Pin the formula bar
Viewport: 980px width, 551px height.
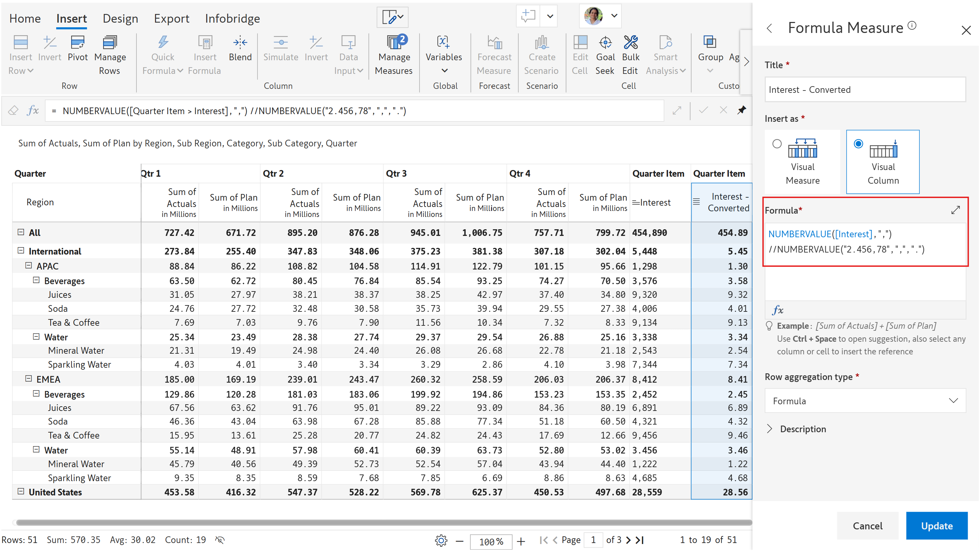coord(742,110)
